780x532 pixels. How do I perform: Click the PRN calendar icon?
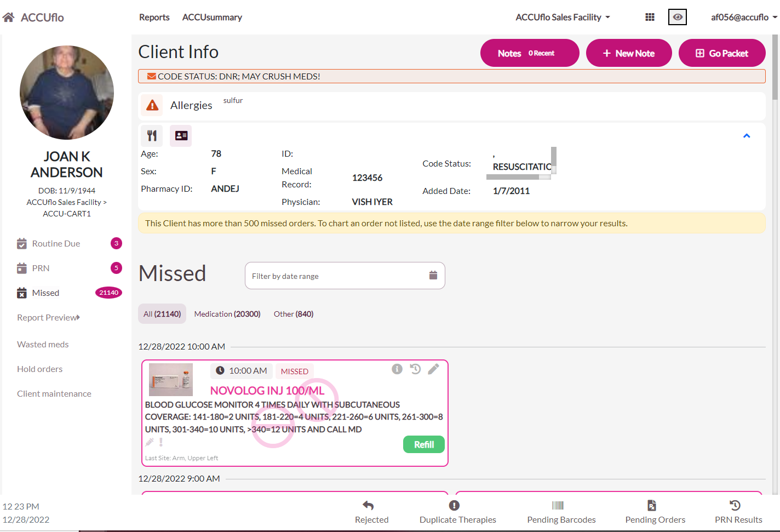pos(22,268)
